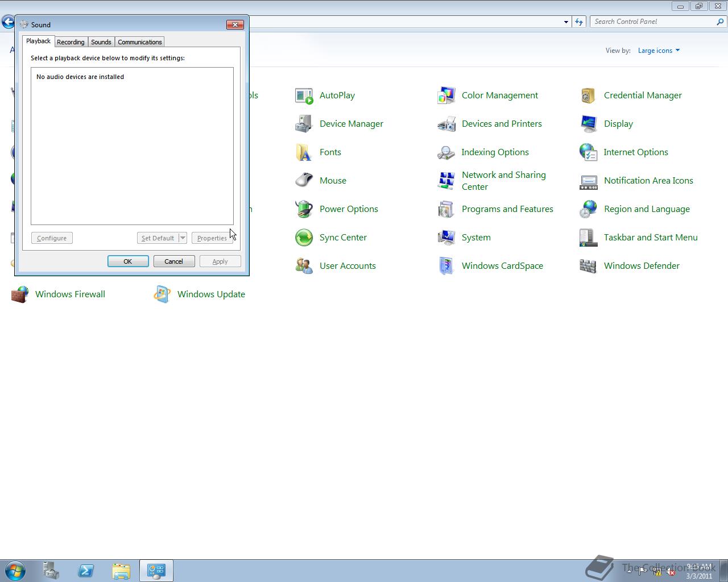This screenshot has width=728, height=582.
Task: Open Network and Sharing Center icon
Action: click(446, 181)
